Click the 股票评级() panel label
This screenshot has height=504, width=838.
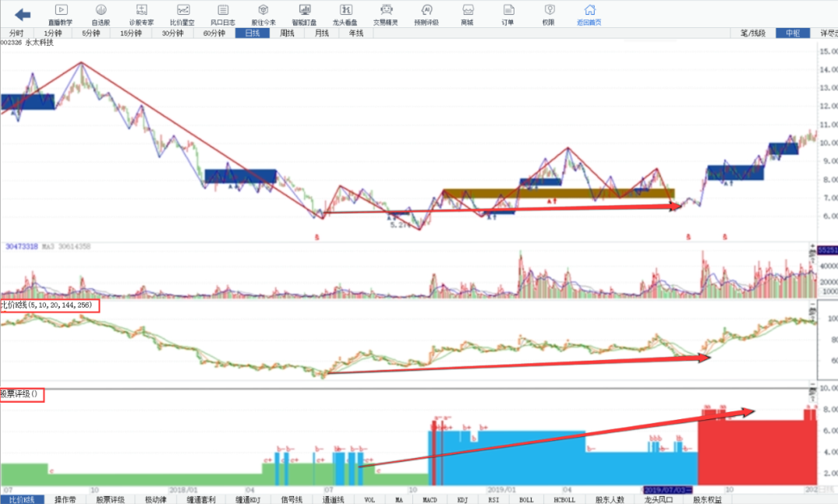point(21,394)
